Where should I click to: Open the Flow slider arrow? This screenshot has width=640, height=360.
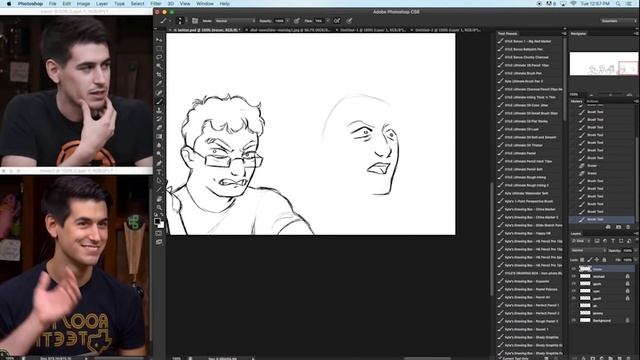click(327, 21)
